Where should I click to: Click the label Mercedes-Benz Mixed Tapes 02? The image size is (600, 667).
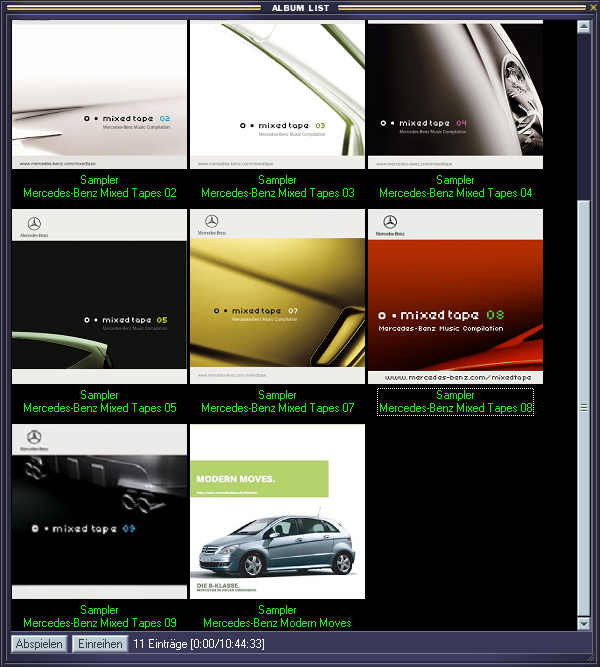[x=100, y=193]
